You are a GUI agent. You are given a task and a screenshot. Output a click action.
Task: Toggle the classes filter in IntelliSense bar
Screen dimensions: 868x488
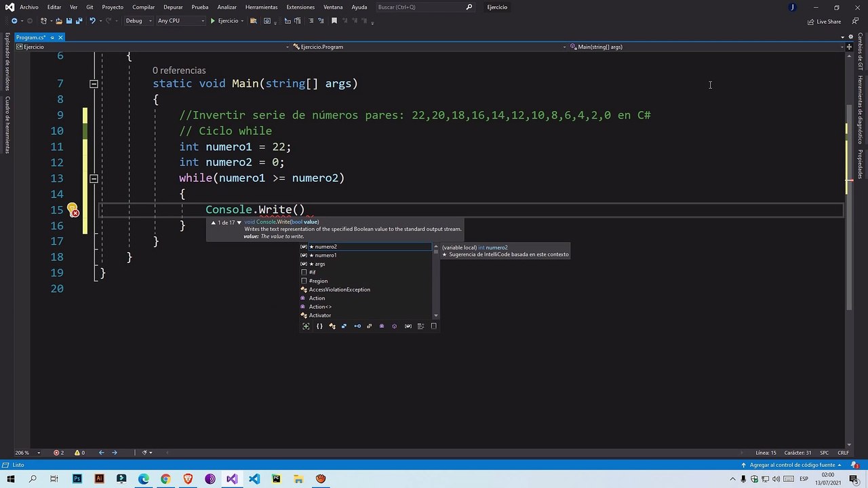pos(332,326)
